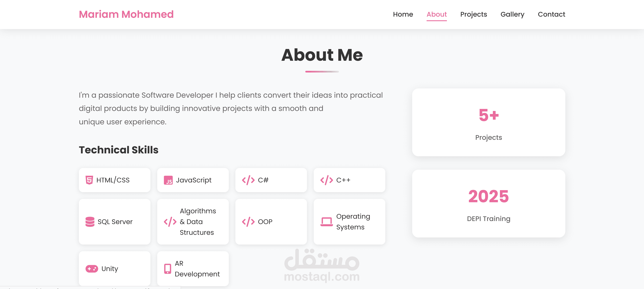The image size is (644, 289).
Task: Click the 5+ Projects stat card
Action: click(488, 122)
